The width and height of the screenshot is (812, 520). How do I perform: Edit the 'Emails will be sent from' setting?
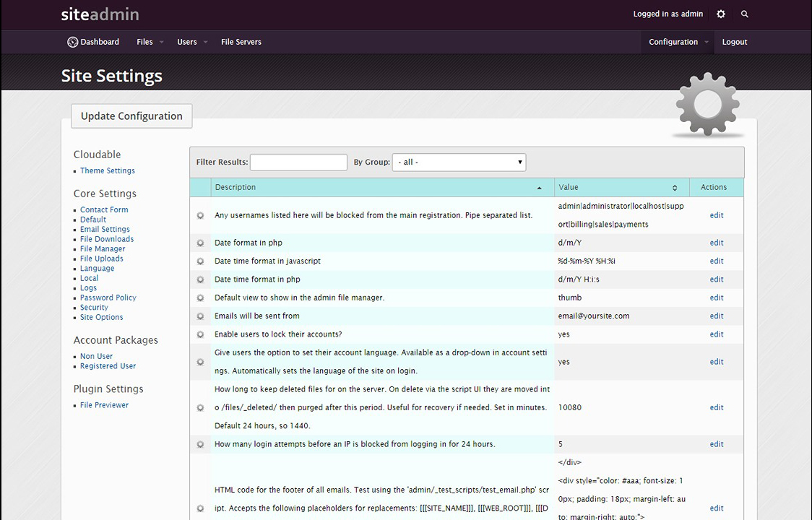coord(716,316)
